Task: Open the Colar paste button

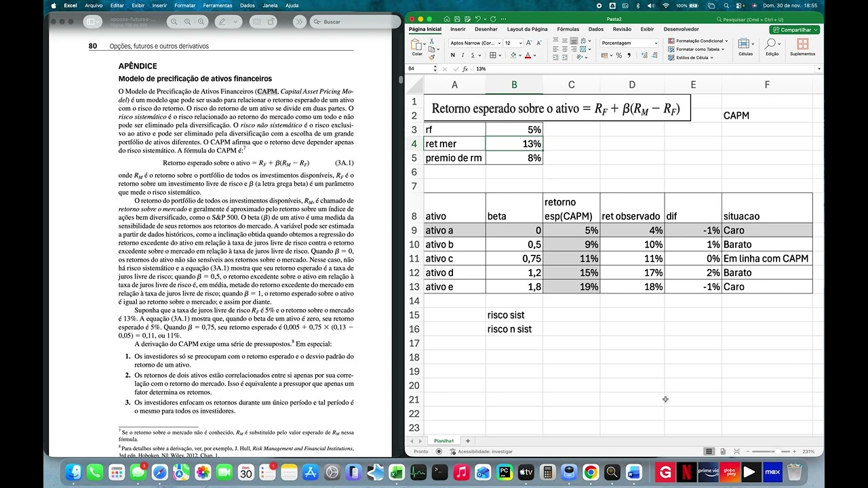Action: point(417,47)
